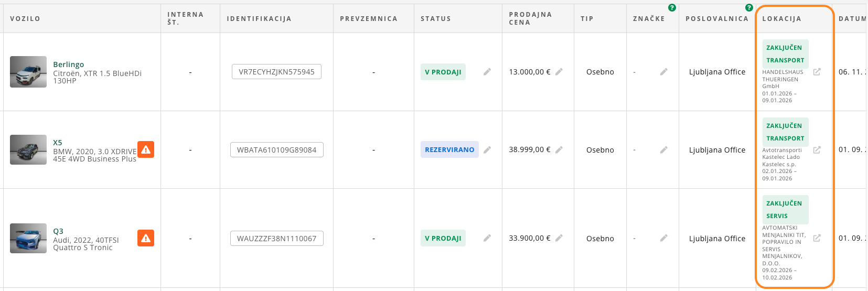Edit Rezervirano status pencil for X5
The height and width of the screenshot is (291, 868).
(x=487, y=150)
